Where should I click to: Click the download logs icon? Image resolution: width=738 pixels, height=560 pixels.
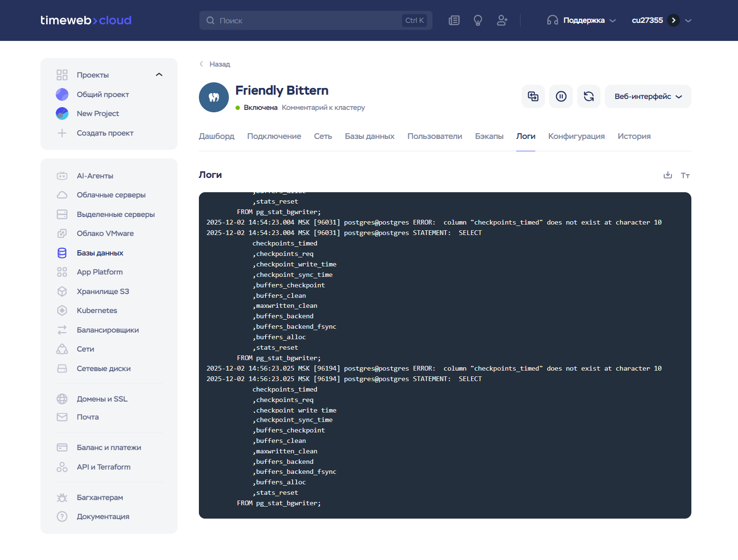click(668, 175)
